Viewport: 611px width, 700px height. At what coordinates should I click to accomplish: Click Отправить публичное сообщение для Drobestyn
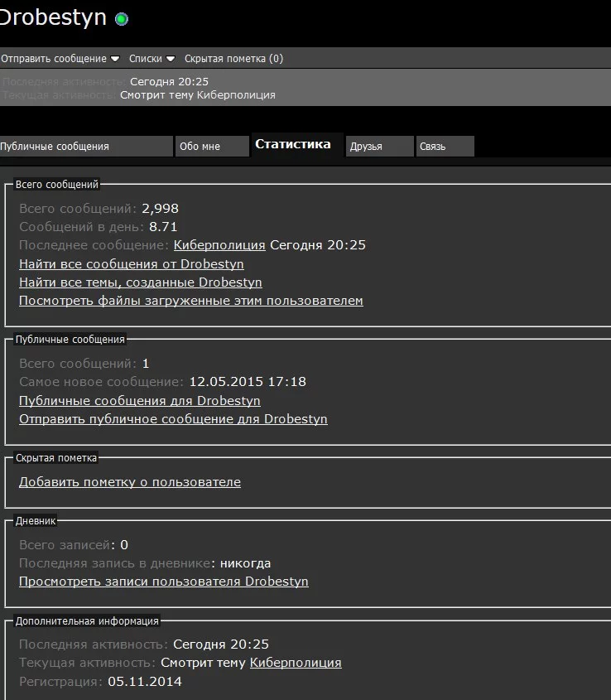tap(173, 419)
